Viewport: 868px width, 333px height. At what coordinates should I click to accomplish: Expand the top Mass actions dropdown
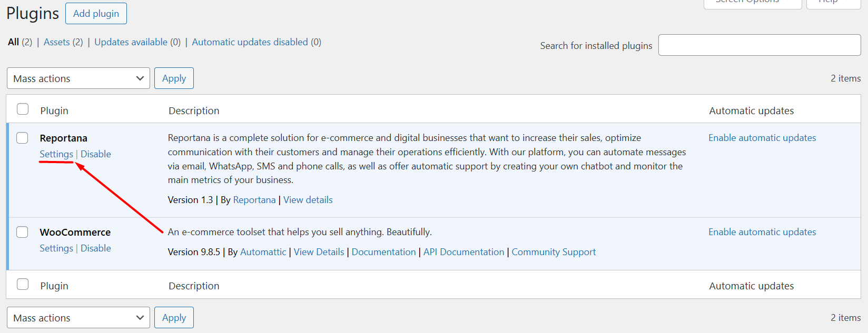tap(78, 78)
